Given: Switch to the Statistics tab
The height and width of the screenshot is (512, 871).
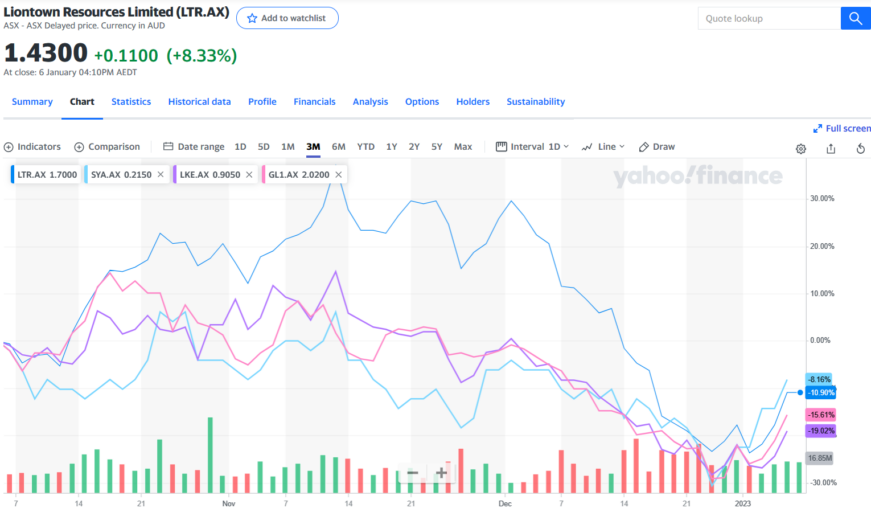Looking at the screenshot, I should (131, 102).
